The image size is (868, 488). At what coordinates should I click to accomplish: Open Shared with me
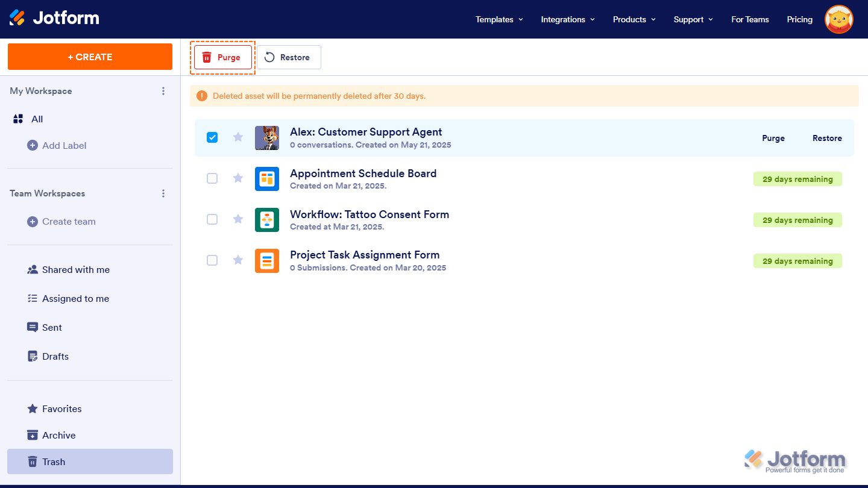[x=75, y=269]
